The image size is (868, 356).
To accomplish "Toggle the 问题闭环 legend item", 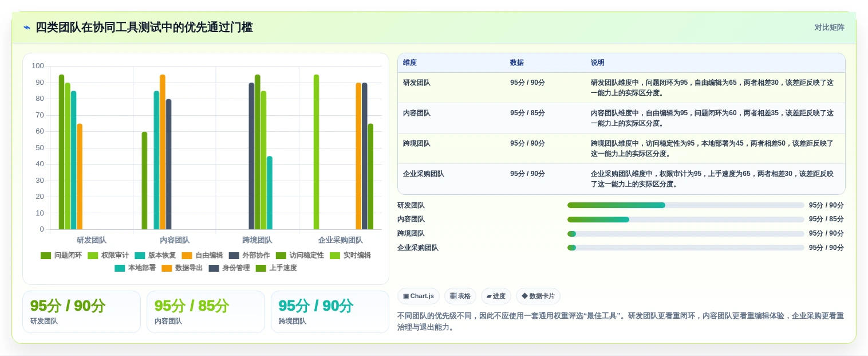I will click(x=61, y=256).
